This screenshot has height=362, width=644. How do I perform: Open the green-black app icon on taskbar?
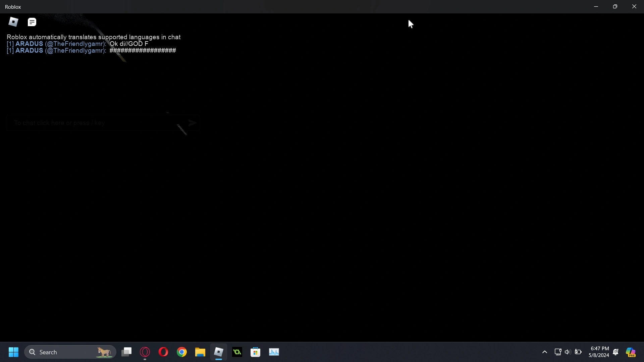pos(237,352)
